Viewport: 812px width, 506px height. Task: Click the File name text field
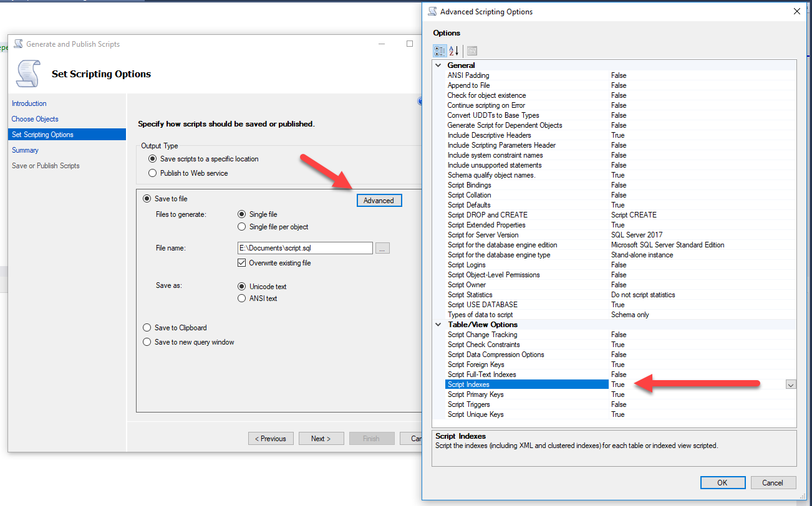pos(305,248)
